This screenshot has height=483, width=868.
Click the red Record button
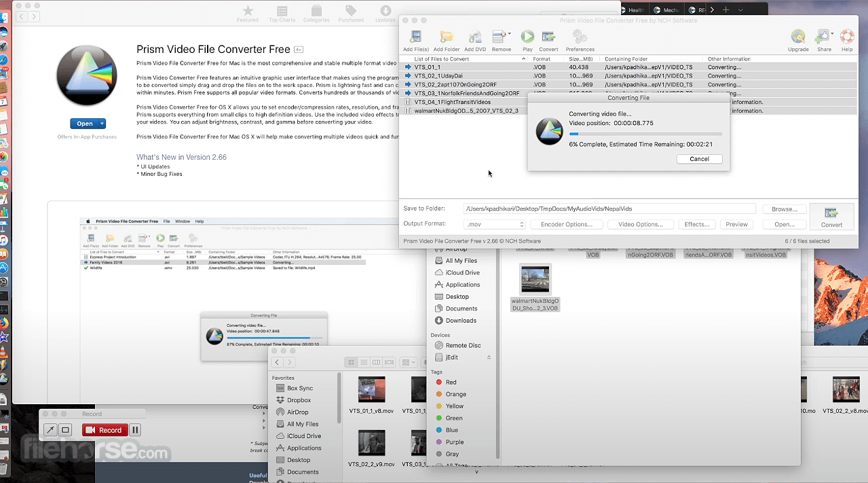[x=105, y=430]
